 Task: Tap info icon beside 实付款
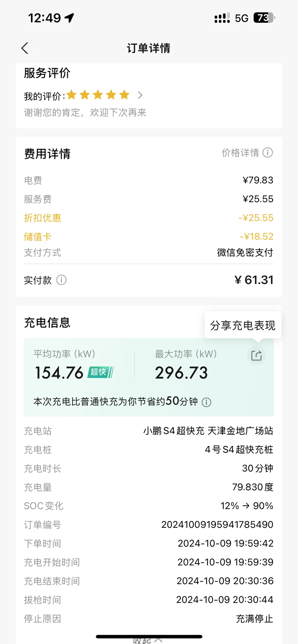tap(62, 280)
